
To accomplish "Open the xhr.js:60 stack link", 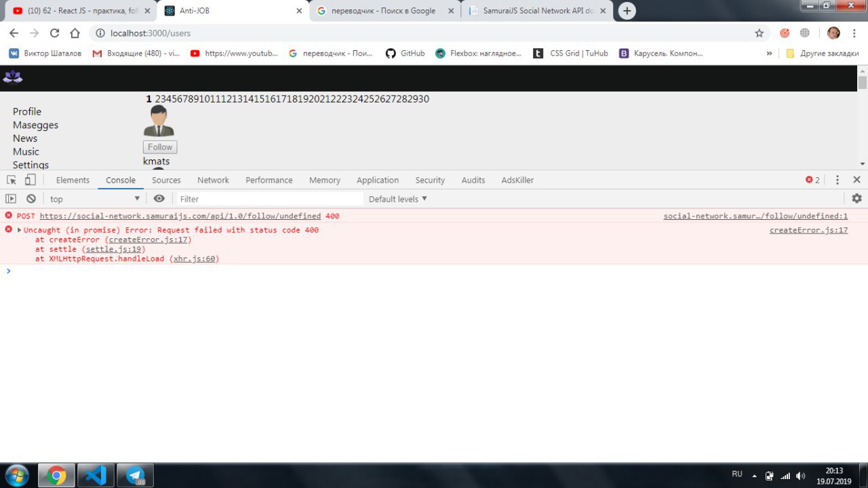I will tap(195, 259).
